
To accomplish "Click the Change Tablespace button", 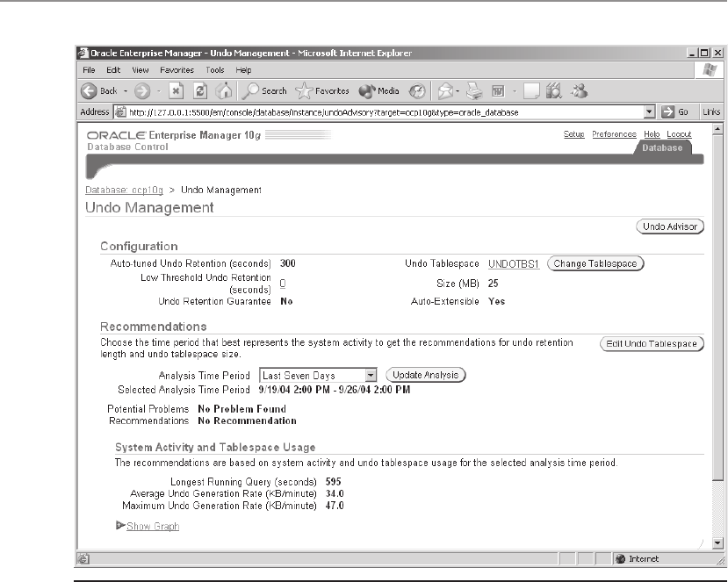I will [595, 263].
